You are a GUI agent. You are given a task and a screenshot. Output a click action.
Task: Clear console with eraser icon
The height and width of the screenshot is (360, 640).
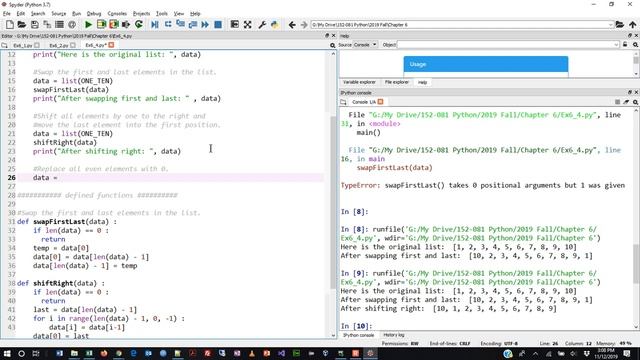pyautogui.click(x=627, y=102)
